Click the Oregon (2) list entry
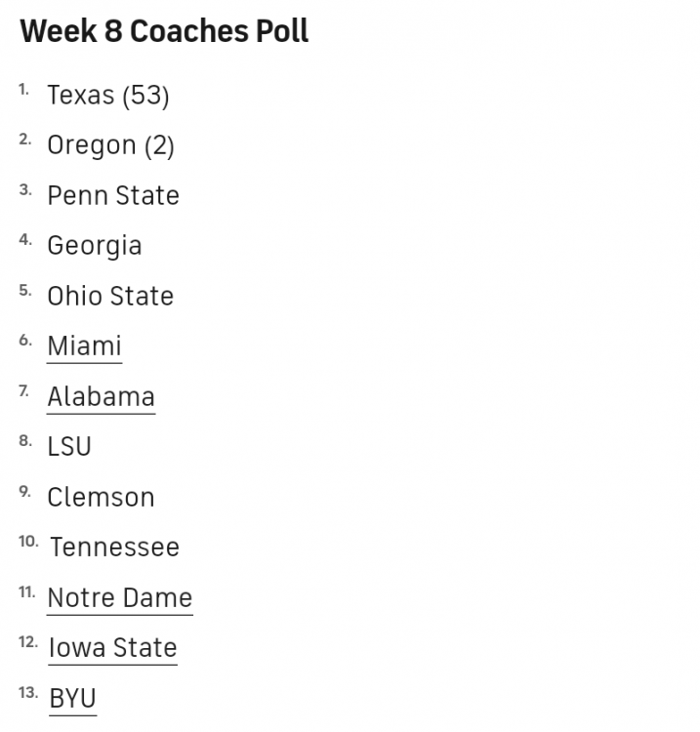Viewport: 700px width, 732px height. coord(110,145)
